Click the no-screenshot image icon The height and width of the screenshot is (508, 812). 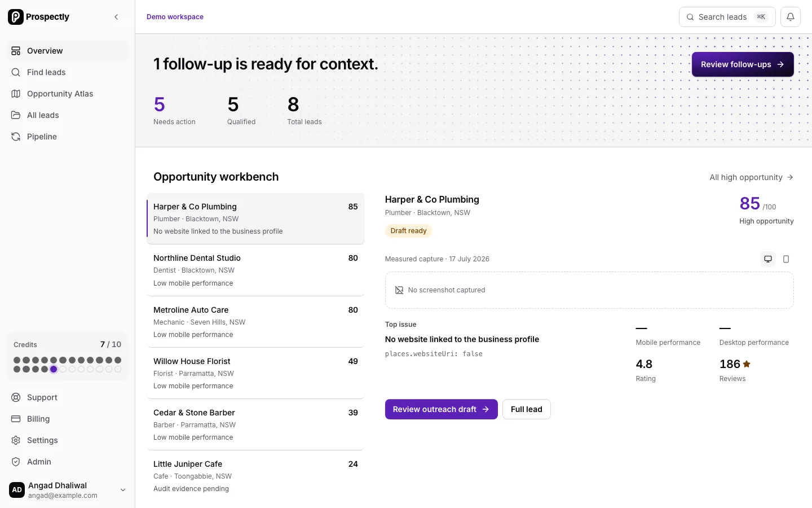(399, 290)
